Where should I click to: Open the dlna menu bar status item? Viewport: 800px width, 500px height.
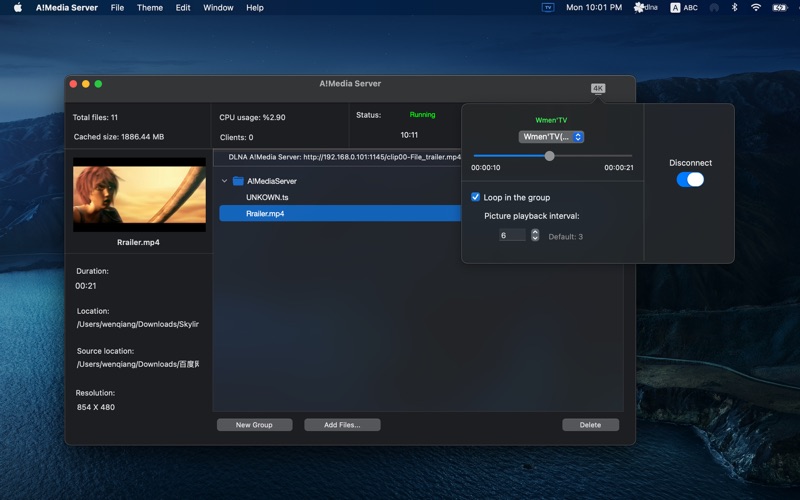[646, 7]
